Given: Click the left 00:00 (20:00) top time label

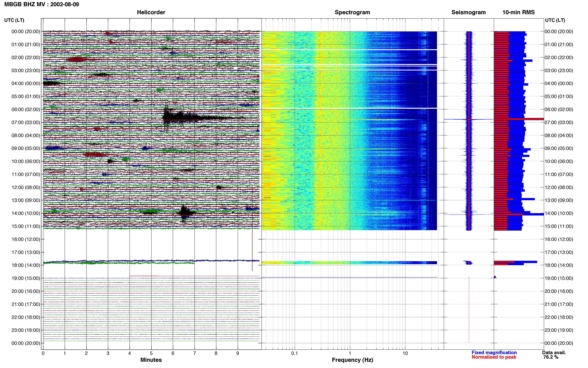Looking at the screenshot, I should coord(26,31).
